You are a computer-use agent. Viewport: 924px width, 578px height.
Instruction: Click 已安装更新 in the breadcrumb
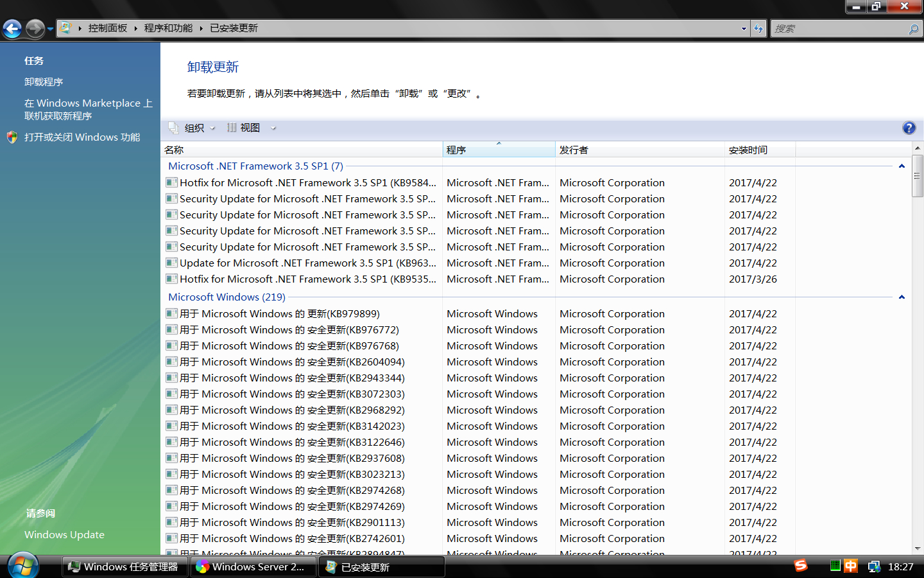click(234, 28)
